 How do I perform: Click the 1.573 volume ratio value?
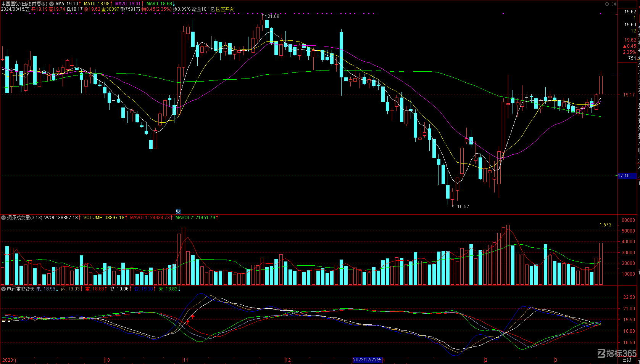tap(605, 225)
